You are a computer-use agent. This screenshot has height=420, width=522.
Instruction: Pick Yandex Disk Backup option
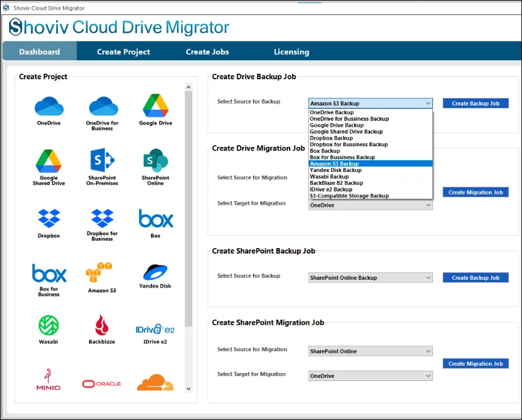[371, 170]
